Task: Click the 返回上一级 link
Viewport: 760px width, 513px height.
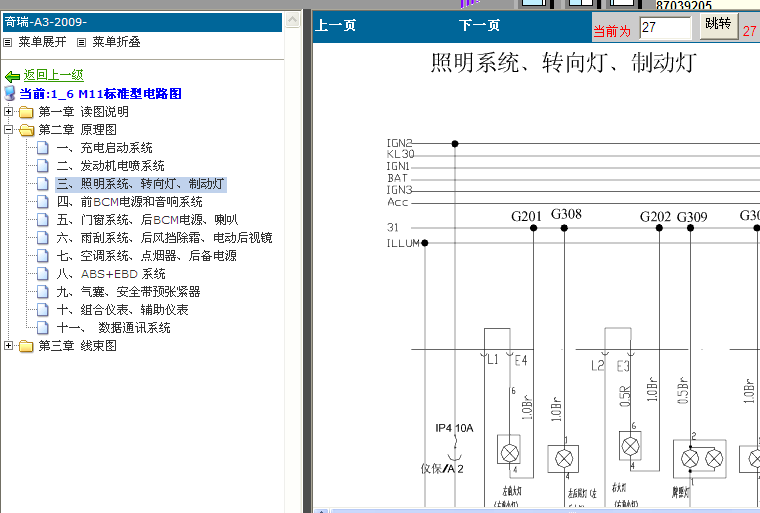Action: point(53,75)
